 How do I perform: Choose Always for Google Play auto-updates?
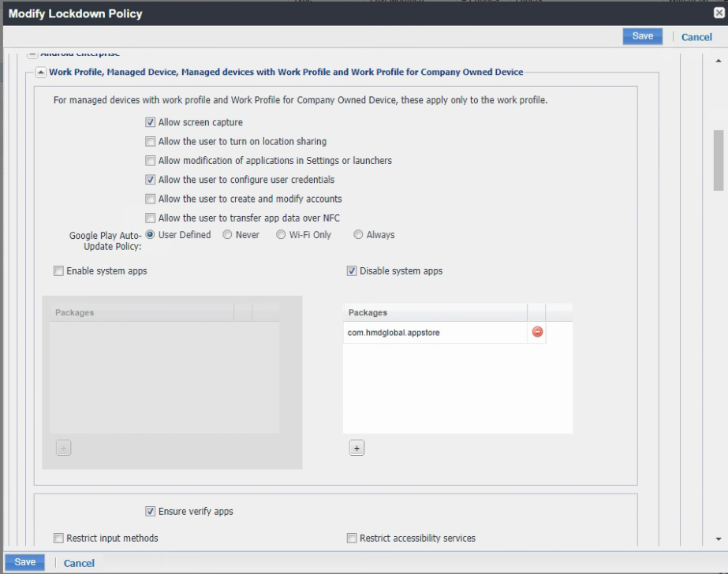[x=357, y=234]
